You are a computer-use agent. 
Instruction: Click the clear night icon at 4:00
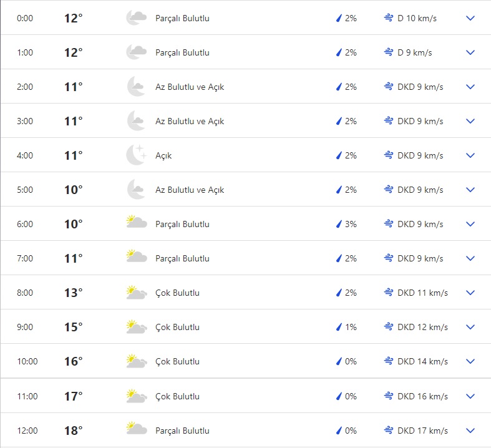coord(136,155)
